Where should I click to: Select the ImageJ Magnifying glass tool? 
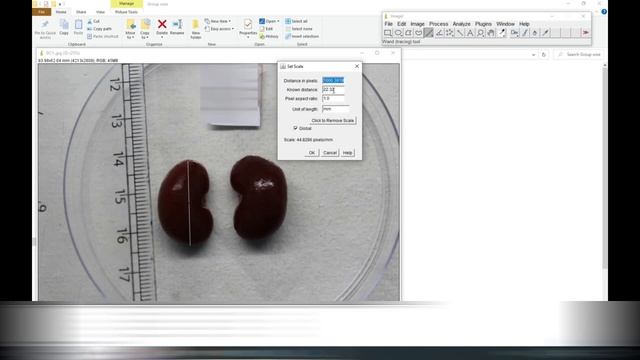[x=480, y=33]
